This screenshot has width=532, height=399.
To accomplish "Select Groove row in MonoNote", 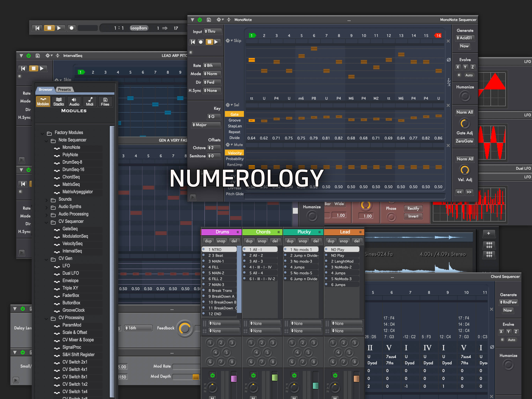I will pyautogui.click(x=234, y=120).
